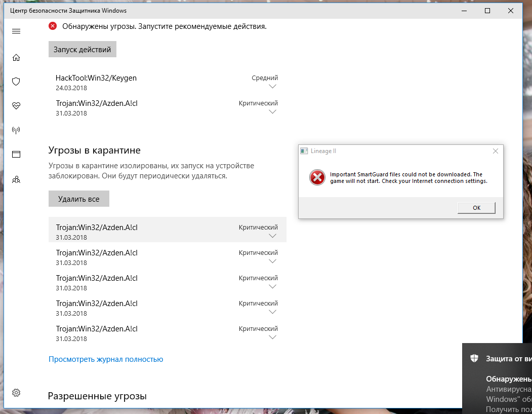Close the Lineage II error dialog
The width and height of the screenshot is (532, 414).
[x=496, y=151]
